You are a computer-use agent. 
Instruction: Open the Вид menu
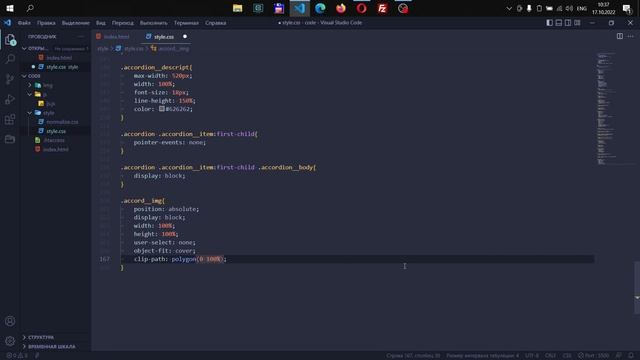point(100,23)
